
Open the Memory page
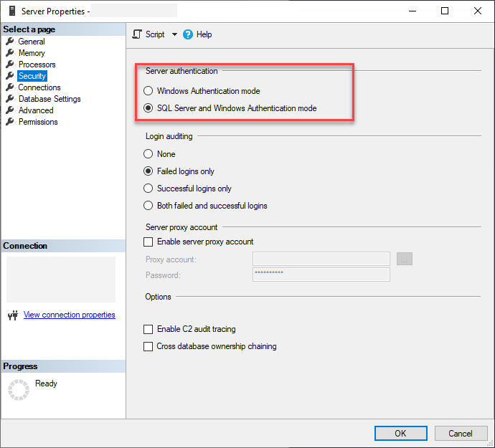tap(32, 53)
